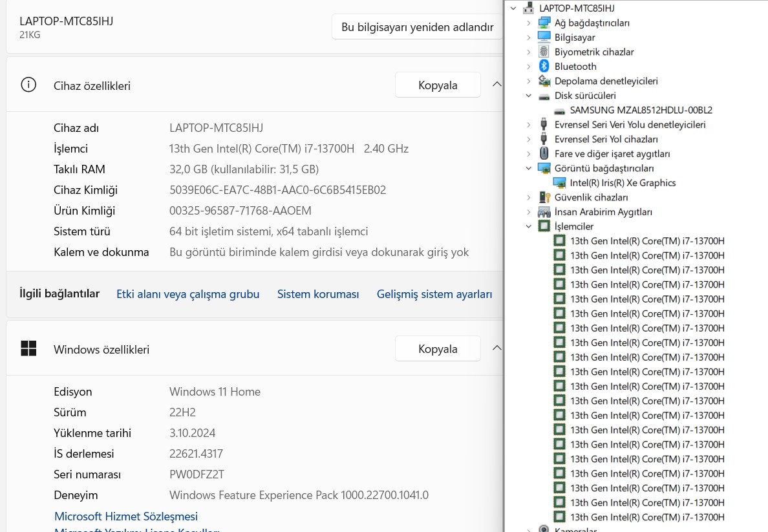Click the Biyometrik cihazlar fingerprint icon
This screenshot has height=532, width=768.
click(544, 52)
